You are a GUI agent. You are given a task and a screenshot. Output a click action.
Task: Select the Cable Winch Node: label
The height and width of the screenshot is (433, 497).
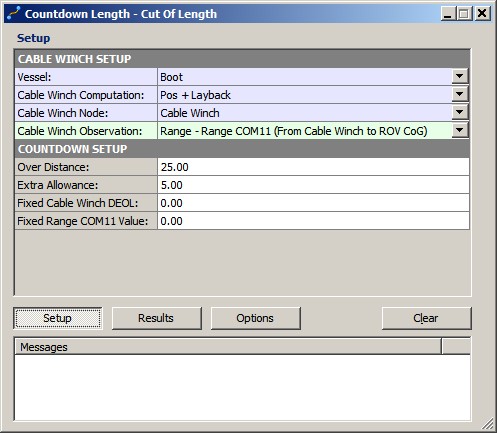[x=63, y=113]
